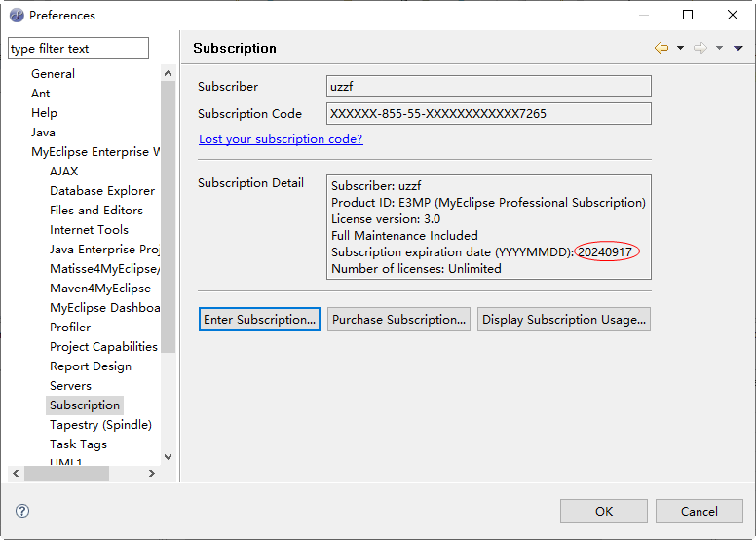The height and width of the screenshot is (540, 756).
Task: Click the help question mark icon
Action: click(x=22, y=511)
